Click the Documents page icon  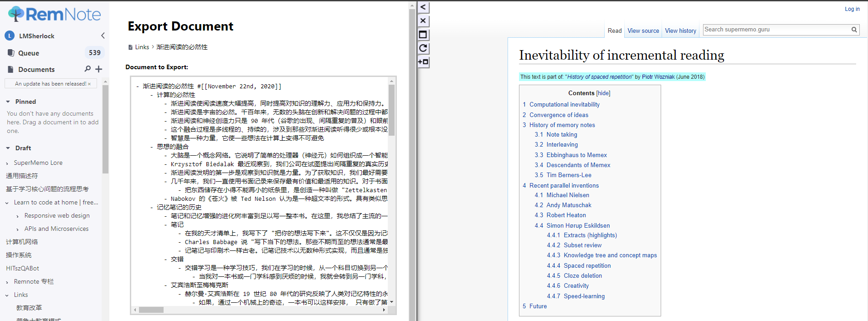tap(11, 69)
